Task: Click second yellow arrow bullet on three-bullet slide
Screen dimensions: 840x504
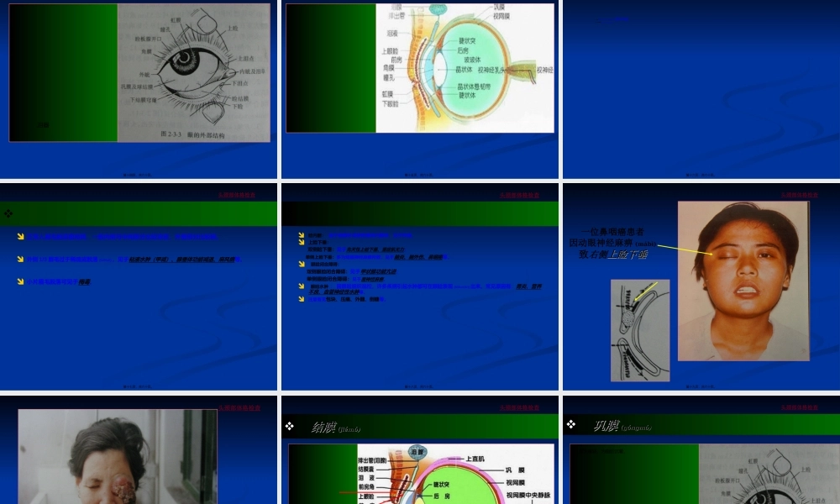Action: (20, 260)
